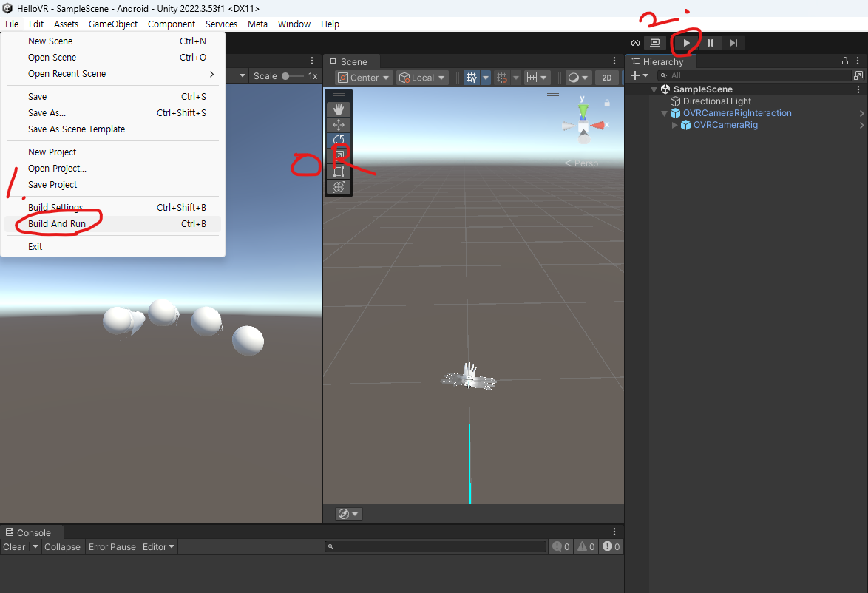The image size is (868, 593).
Task: Select the Hand view tool
Action: coord(339,109)
